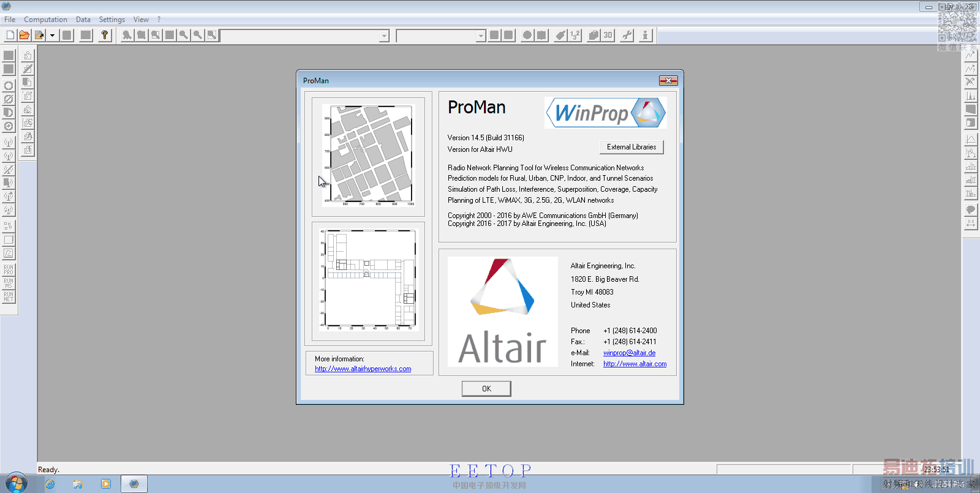Open the Data menu
The height and width of the screenshot is (493, 980).
point(83,20)
